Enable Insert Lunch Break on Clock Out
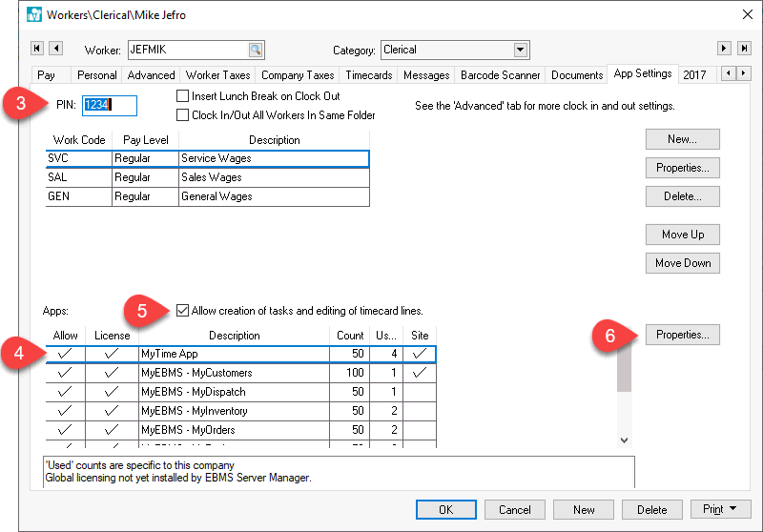The width and height of the screenshot is (763, 532). click(183, 96)
